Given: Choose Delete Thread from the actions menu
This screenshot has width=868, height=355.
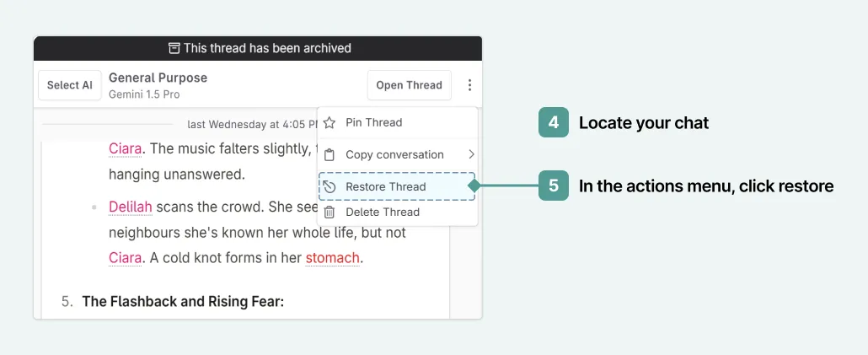Looking at the screenshot, I should coord(382,212).
